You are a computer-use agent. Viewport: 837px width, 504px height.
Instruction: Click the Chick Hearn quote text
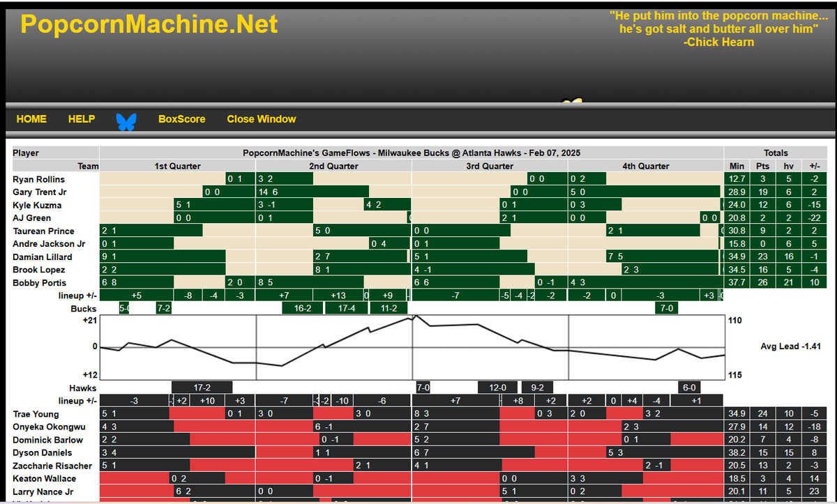[x=718, y=29]
